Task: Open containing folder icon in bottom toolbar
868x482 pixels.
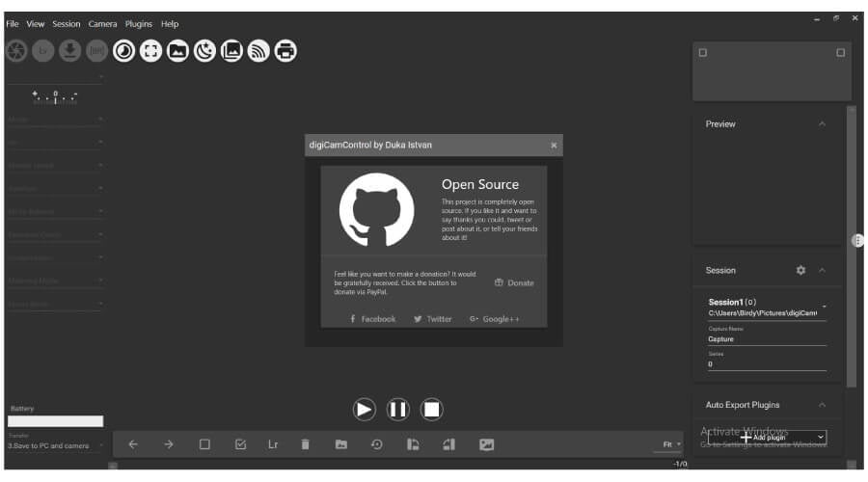Action: pos(341,444)
